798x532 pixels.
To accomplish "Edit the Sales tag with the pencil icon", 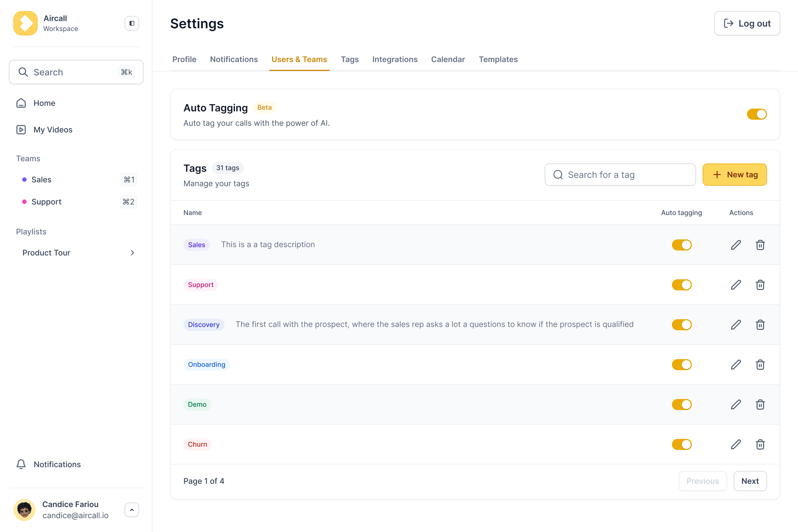I will [x=736, y=245].
